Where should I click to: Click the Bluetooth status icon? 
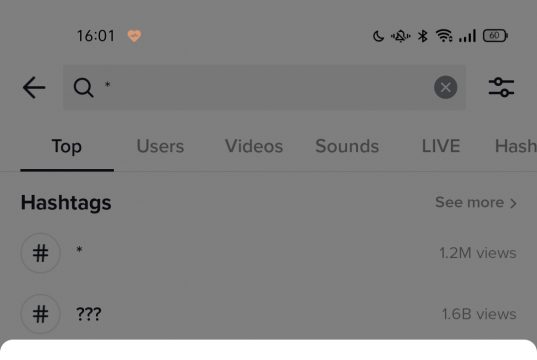click(423, 36)
